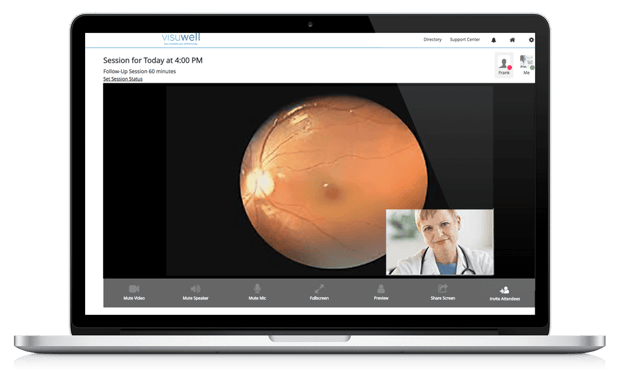Open the Directory menu item
620x372 pixels.
coord(432,40)
